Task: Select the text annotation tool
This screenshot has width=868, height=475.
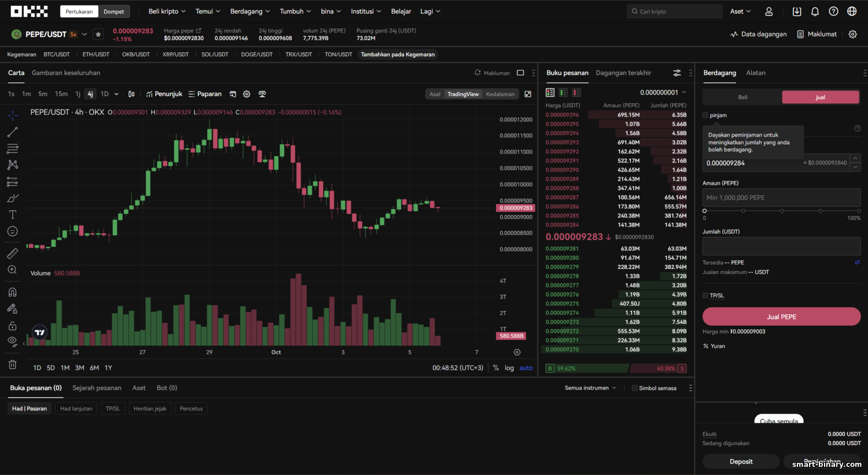Action: 12,214
